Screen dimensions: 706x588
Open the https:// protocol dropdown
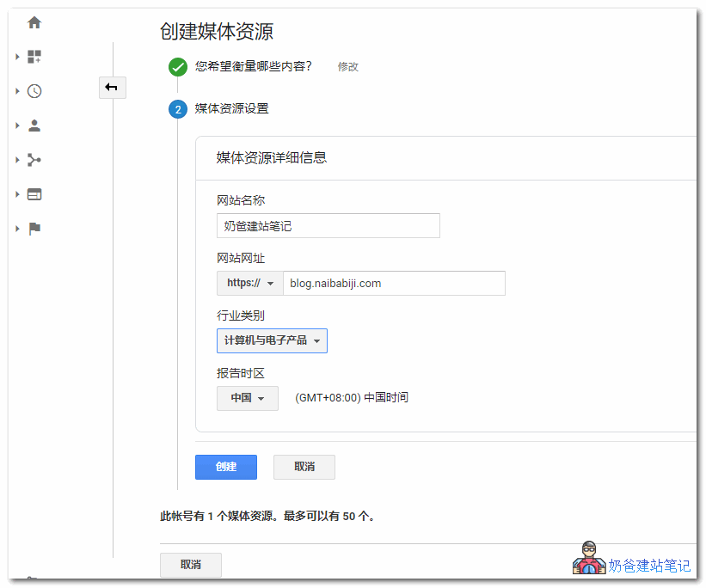[x=249, y=283]
